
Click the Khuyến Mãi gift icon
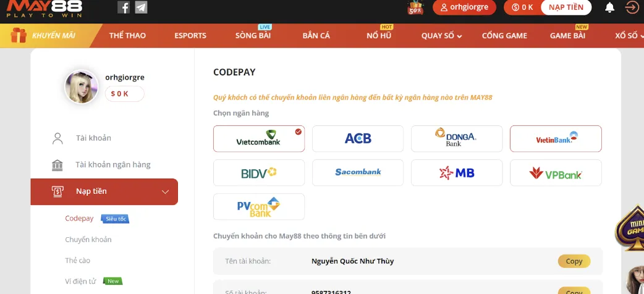(x=19, y=35)
